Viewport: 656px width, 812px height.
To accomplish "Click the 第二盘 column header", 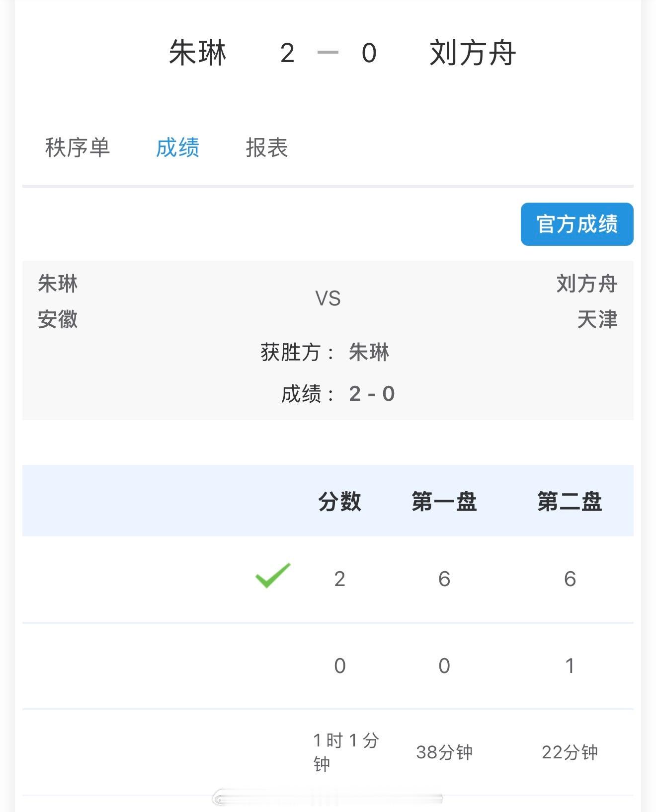I will click(x=570, y=501).
